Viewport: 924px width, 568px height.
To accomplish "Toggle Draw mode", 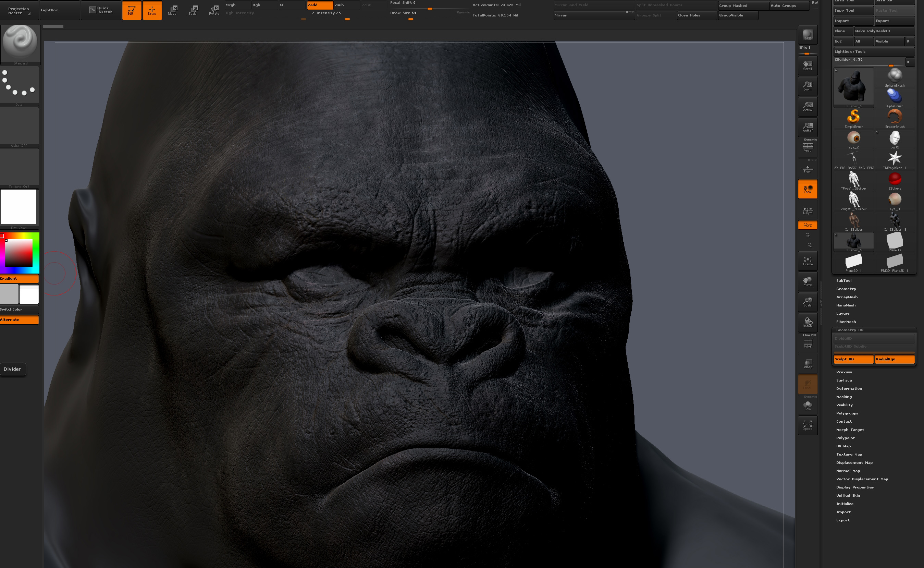I will (x=152, y=10).
